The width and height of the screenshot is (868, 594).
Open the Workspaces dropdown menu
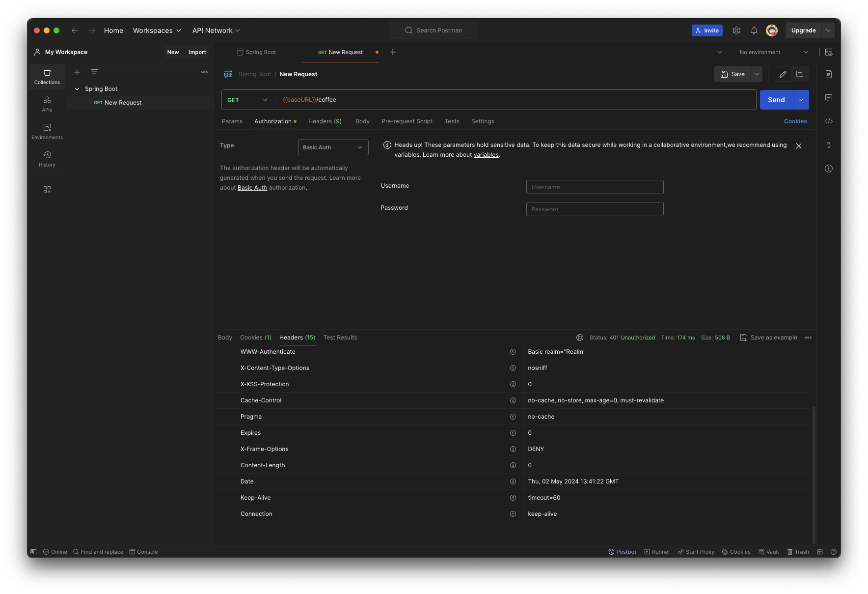157,30
